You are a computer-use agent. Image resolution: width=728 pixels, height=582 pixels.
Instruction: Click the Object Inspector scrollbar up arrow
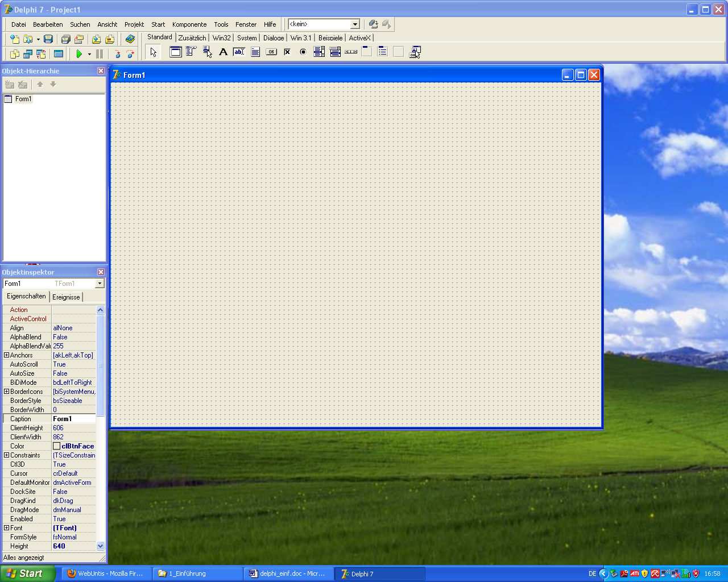[101, 310]
